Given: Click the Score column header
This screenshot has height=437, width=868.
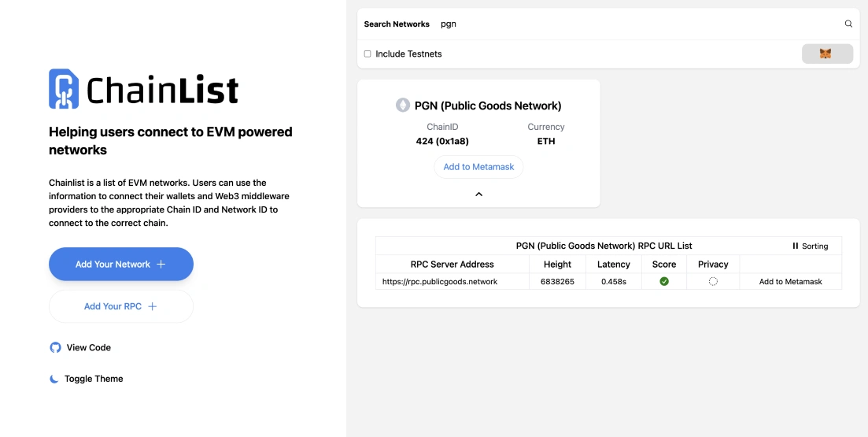Looking at the screenshot, I should [663, 265].
